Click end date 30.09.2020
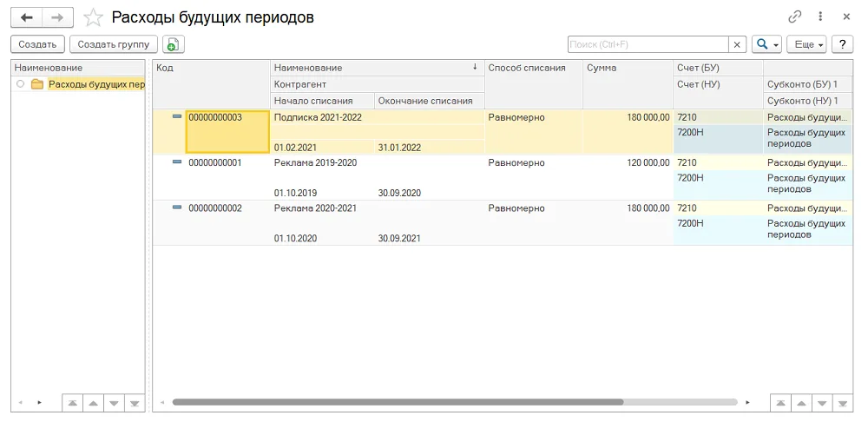The image size is (868, 422). coord(399,194)
